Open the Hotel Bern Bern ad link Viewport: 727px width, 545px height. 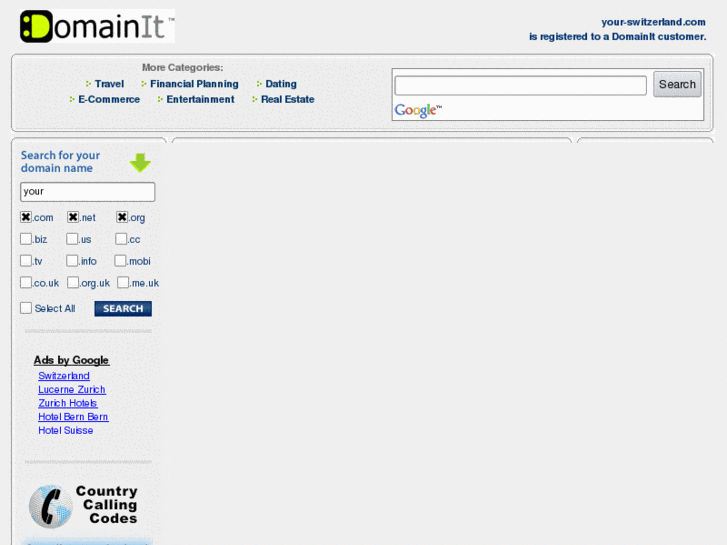(73, 417)
